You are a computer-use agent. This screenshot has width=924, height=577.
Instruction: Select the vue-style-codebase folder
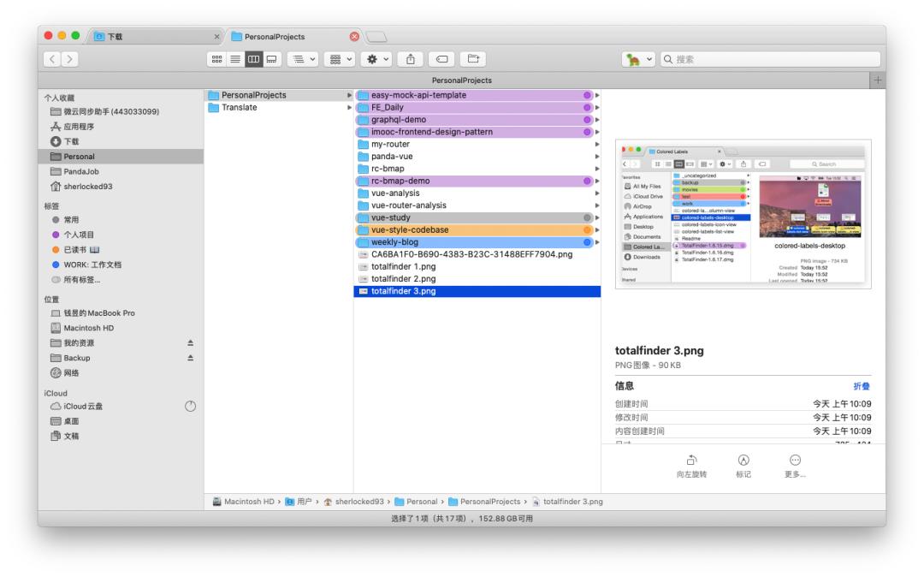409,230
